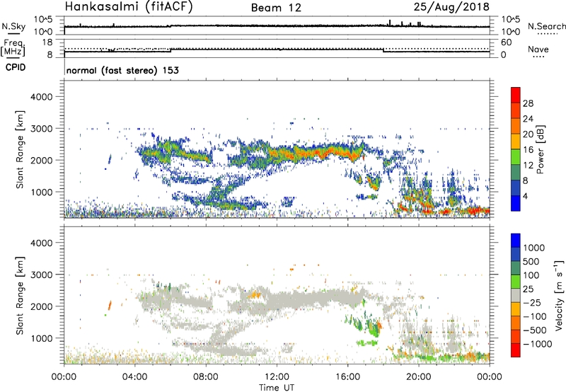Click the light green 12-16 dB colorbar segment

pyautogui.click(x=516, y=157)
